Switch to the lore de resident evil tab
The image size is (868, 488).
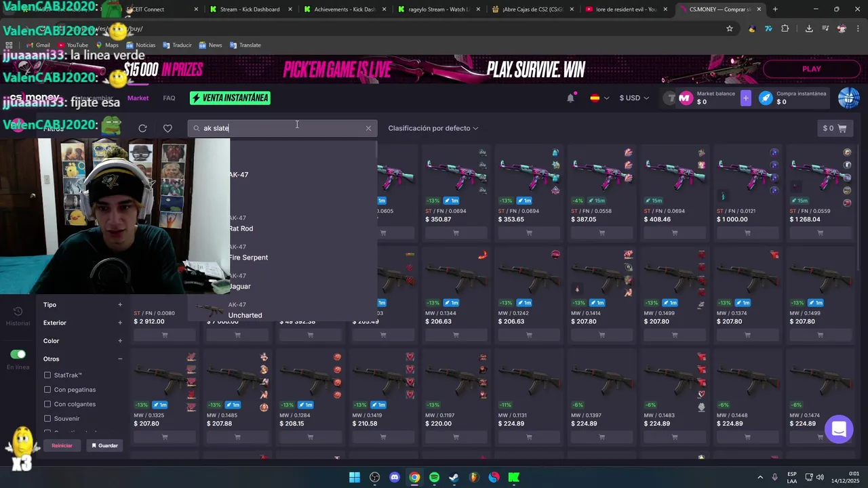click(625, 9)
